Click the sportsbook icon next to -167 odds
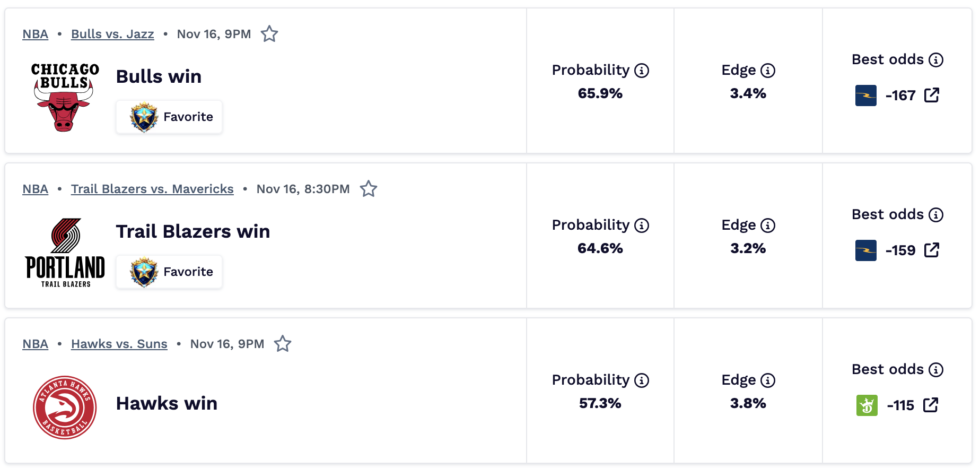Screen dimensions: 980x468 (x=865, y=96)
